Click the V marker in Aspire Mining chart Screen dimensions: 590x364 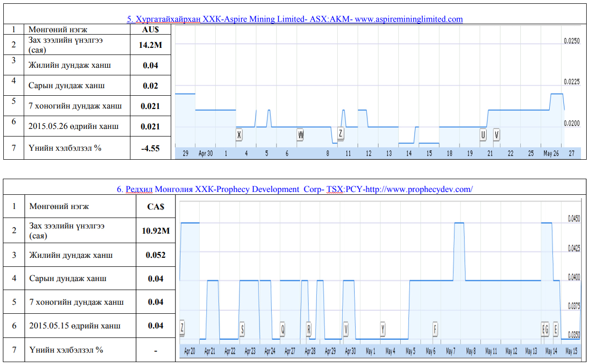tap(496, 135)
